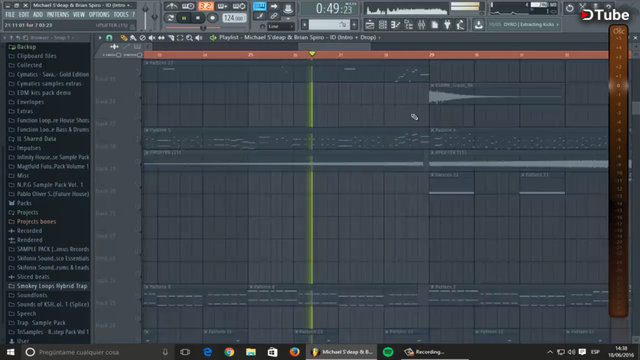Select the playlist Mute tool
Viewport: 640px width, 360px height.
click(x=152, y=38)
